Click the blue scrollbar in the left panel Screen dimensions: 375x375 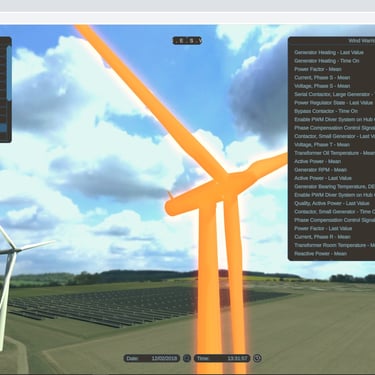click(9, 73)
